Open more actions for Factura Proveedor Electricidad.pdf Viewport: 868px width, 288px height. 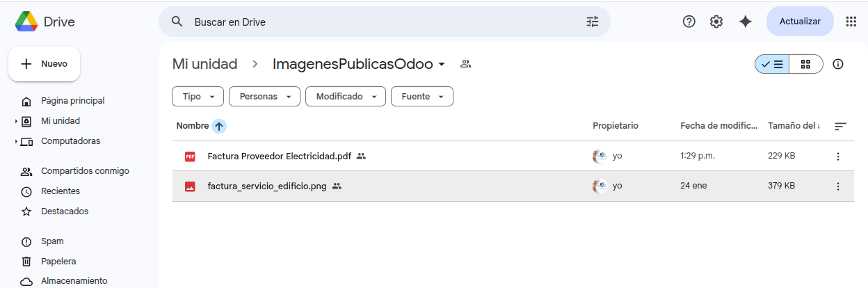tap(838, 157)
